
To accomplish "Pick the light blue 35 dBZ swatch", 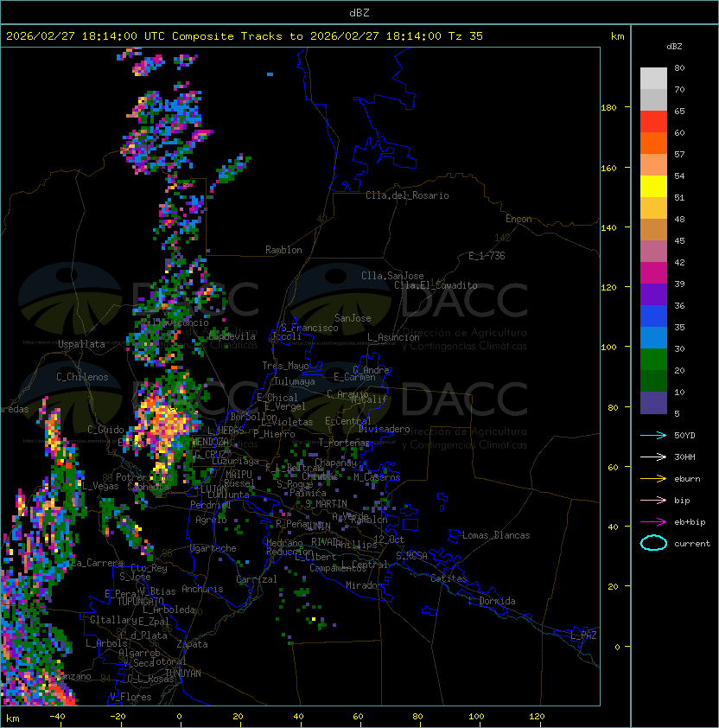I will tap(653, 337).
